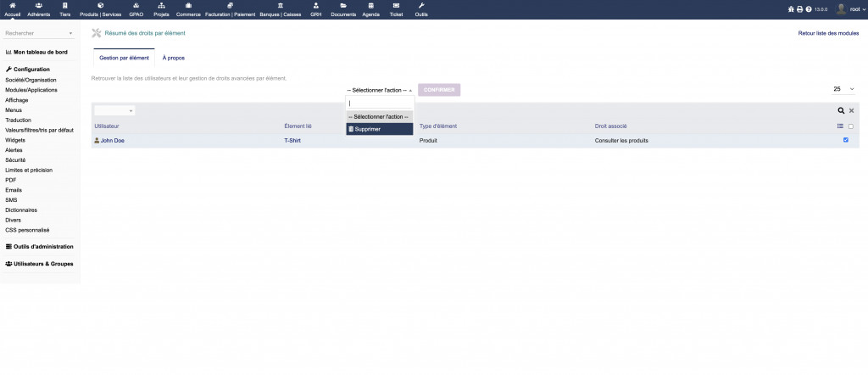868x375 pixels.
Task: Open the help question-mark icon
Action: (809, 9)
